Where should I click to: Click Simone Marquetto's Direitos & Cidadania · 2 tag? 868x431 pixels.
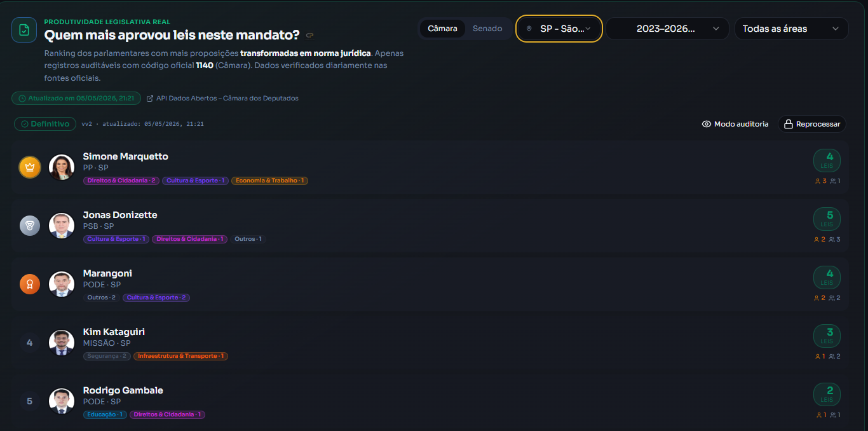tap(121, 181)
